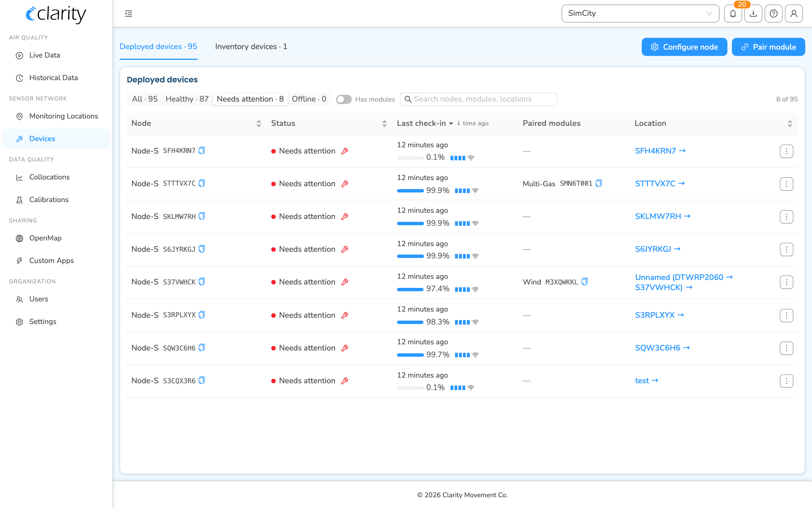Screen dimensions: 812x508
Task: Click the Configure node button
Action: point(684,47)
